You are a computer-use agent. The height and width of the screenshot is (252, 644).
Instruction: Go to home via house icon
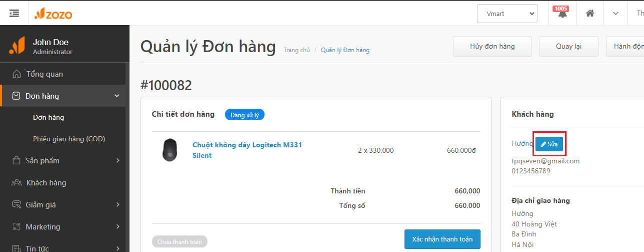click(590, 14)
